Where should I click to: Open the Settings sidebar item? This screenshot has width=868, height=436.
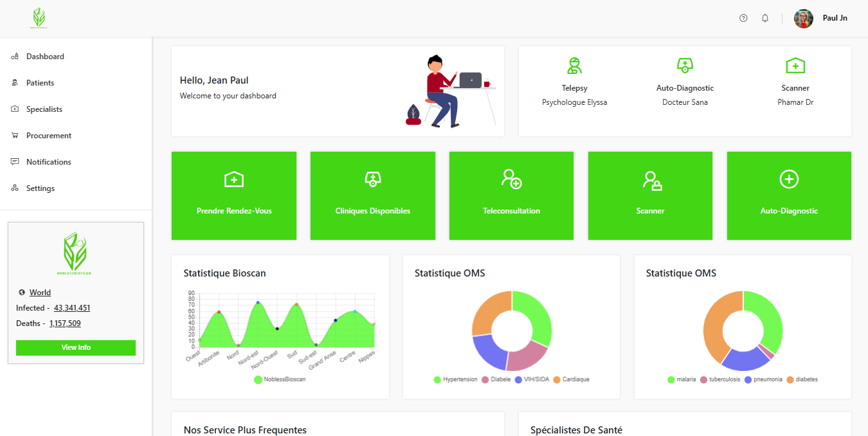(40, 188)
